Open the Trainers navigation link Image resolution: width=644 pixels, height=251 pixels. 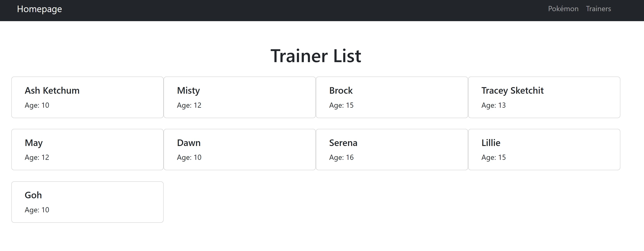pyautogui.click(x=598, y=9)
